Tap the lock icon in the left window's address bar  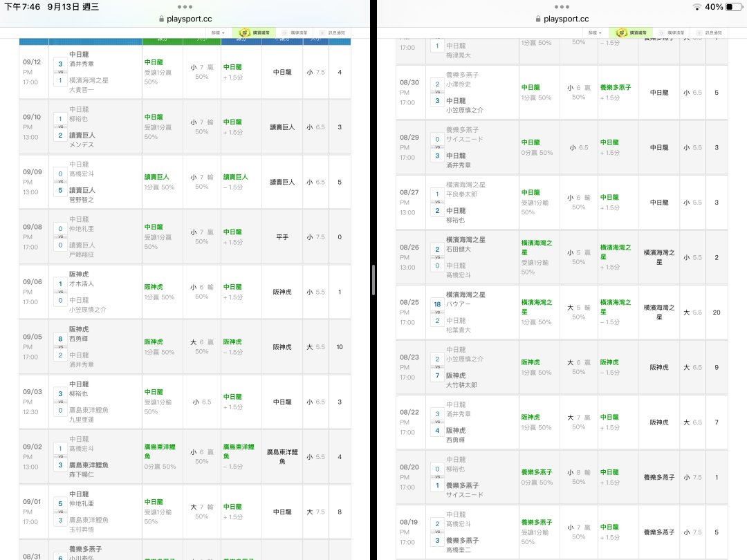pyautogui.click(x=161, y=19)
